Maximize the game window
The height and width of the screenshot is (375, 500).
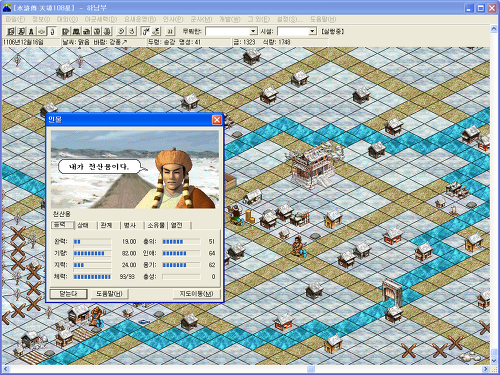tap(480, 8)
